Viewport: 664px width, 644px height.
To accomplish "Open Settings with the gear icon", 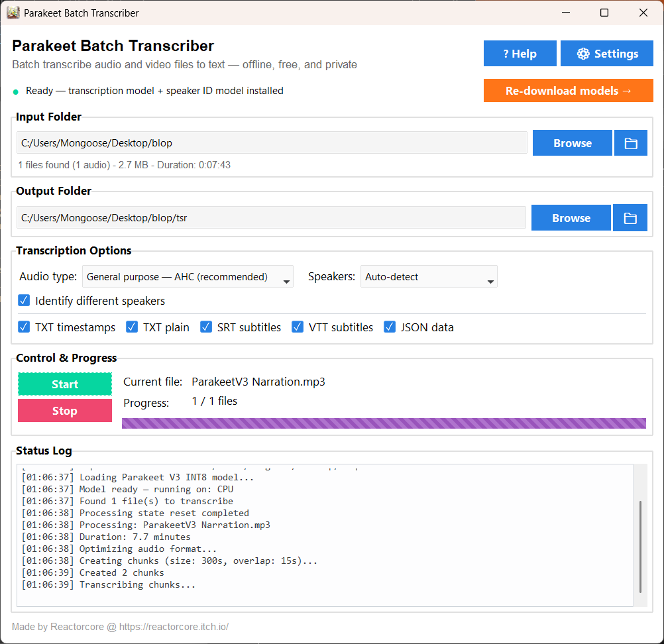I will click(607, 54).
